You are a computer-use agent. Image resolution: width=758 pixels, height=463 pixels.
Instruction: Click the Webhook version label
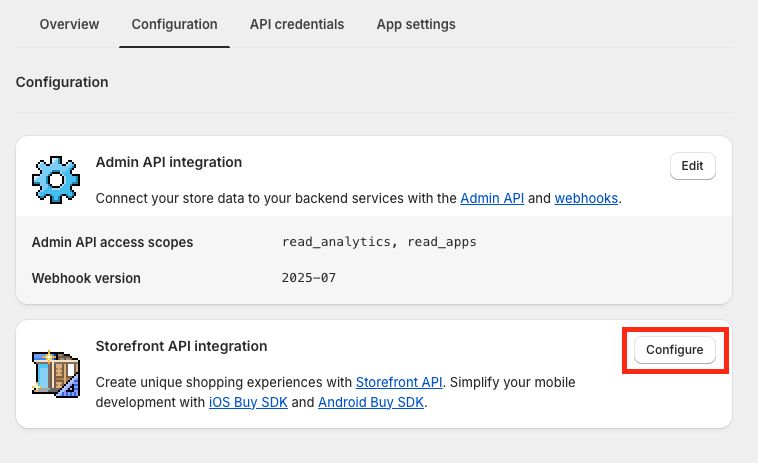pos(86,278)
